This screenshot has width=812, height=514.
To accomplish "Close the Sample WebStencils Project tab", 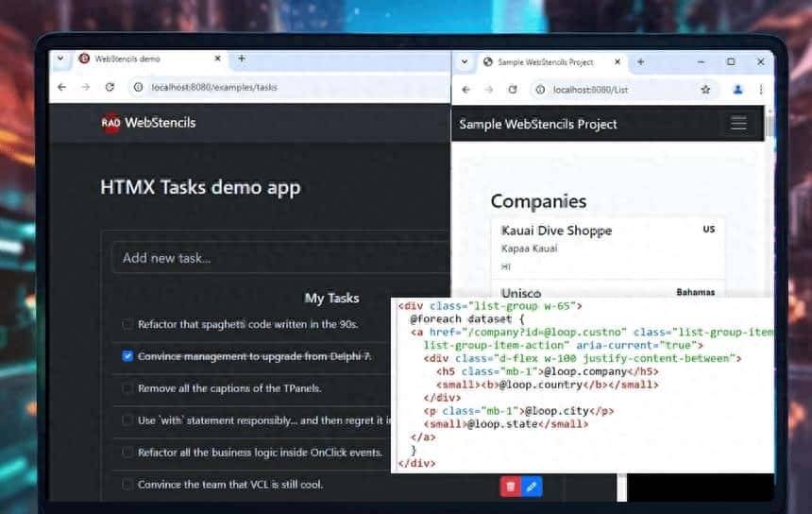I will coord(617,61).
